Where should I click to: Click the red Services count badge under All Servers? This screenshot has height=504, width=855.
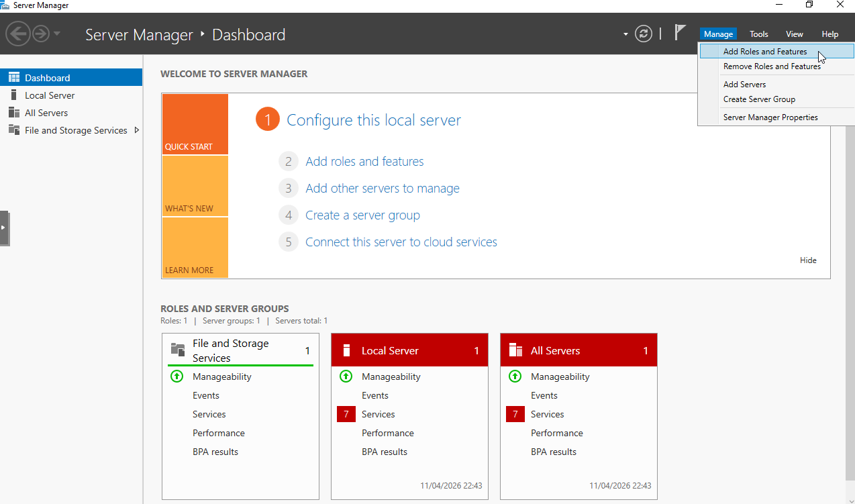(515, 414)
